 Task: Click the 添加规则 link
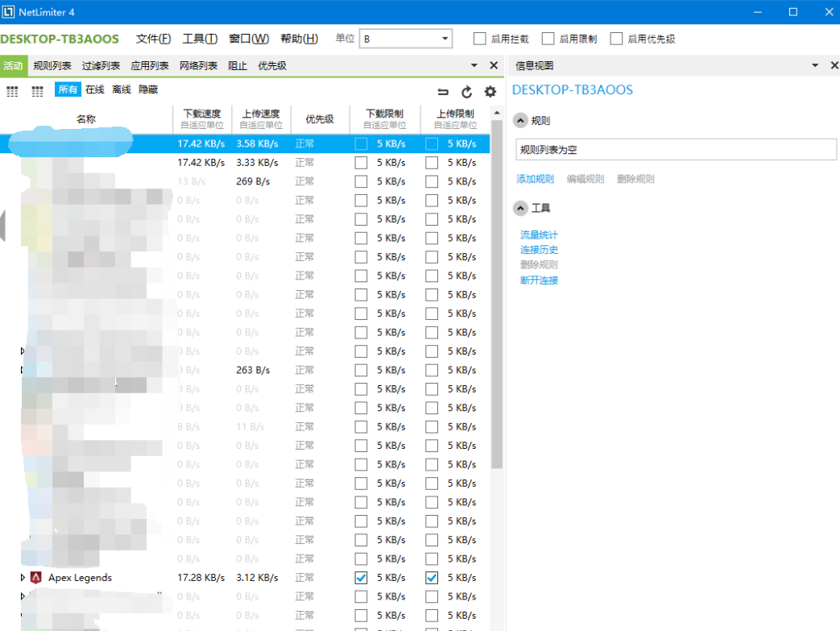pos(535,179)
